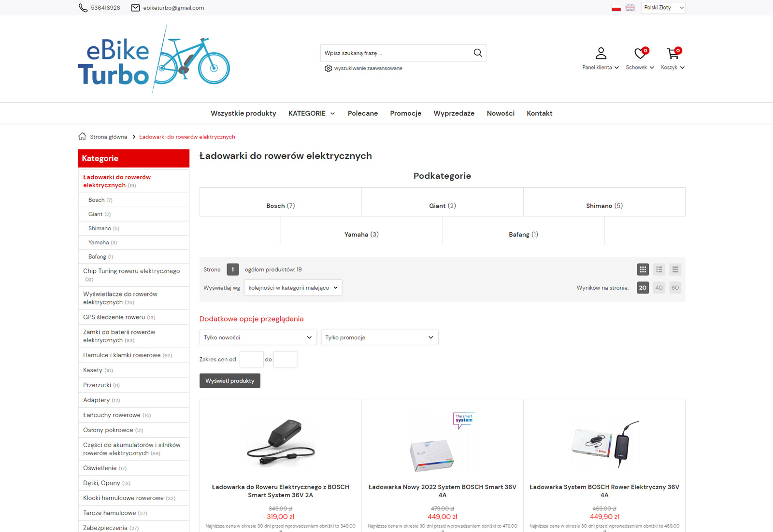Open the Polski Złoty currency dropdown
The height and width of the screenshot is (532, 773).
[663, 8]
